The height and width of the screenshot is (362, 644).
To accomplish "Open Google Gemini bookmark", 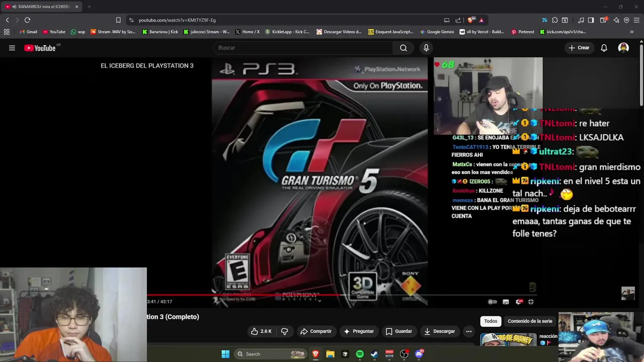I will click(x=437, y=32).
